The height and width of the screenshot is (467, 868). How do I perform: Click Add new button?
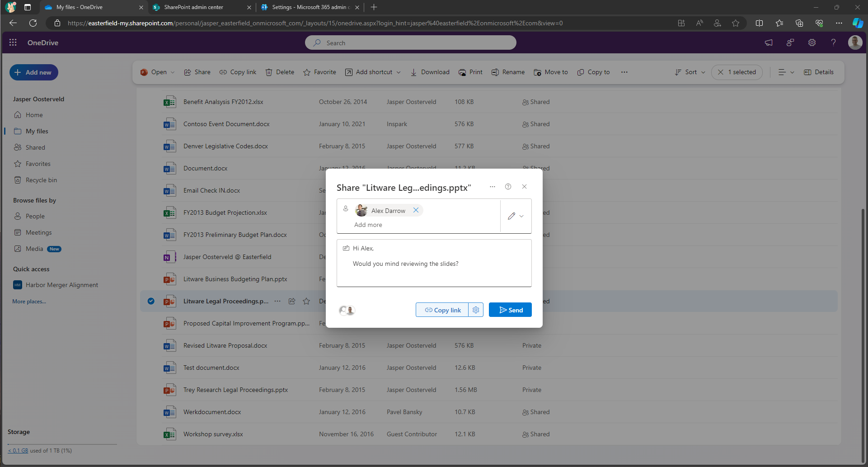pos(34,72)
